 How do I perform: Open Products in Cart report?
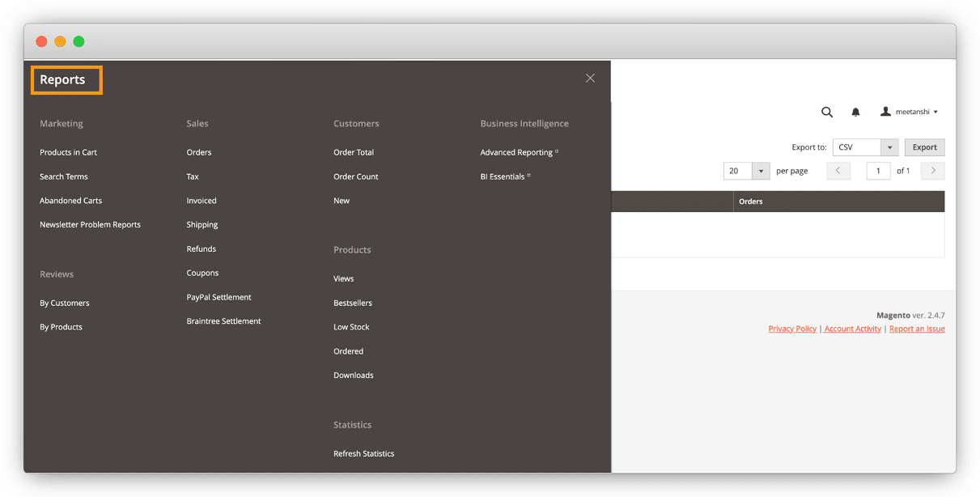pos(68,152)
